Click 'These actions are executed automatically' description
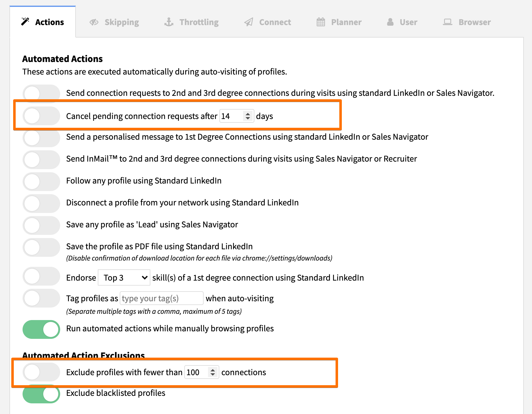Screen dimensions: 532x414 [x=154, y=72]
